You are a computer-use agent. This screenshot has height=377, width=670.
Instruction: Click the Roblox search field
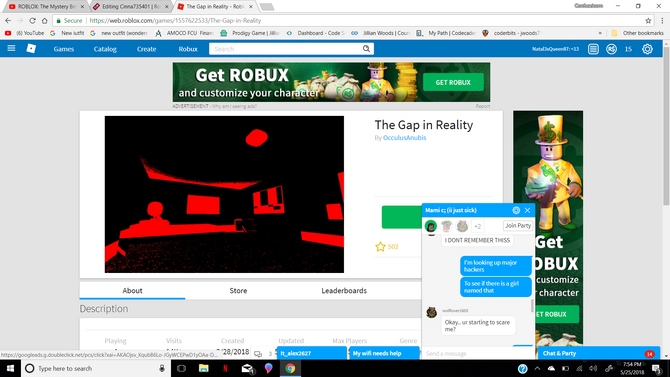[x=285, y=49]
